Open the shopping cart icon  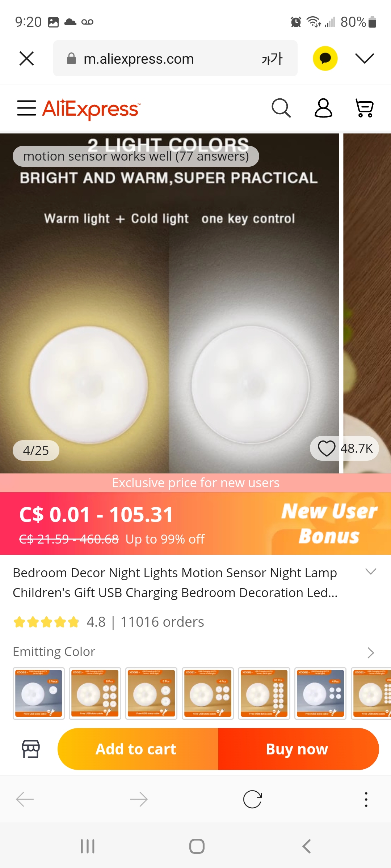point(365,108)
